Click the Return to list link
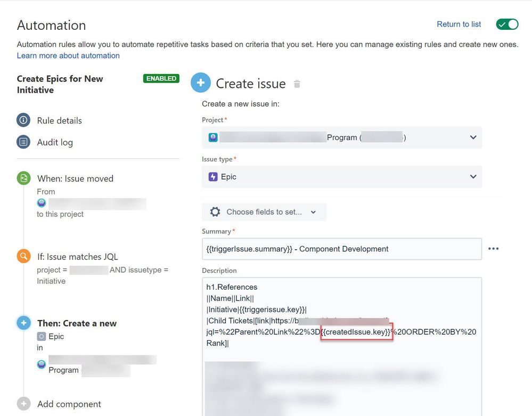Viewport: 532px width, 416px height. tap(459, 24)
